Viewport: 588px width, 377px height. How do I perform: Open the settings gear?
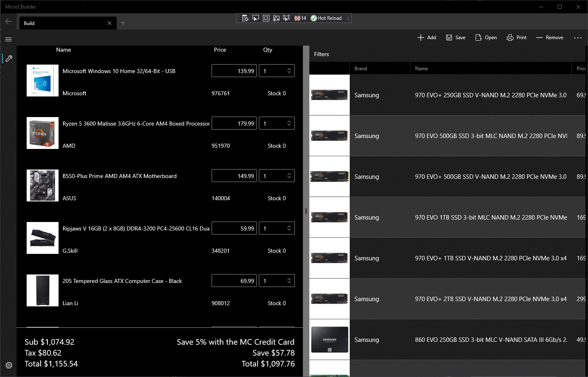click(9, 365)
